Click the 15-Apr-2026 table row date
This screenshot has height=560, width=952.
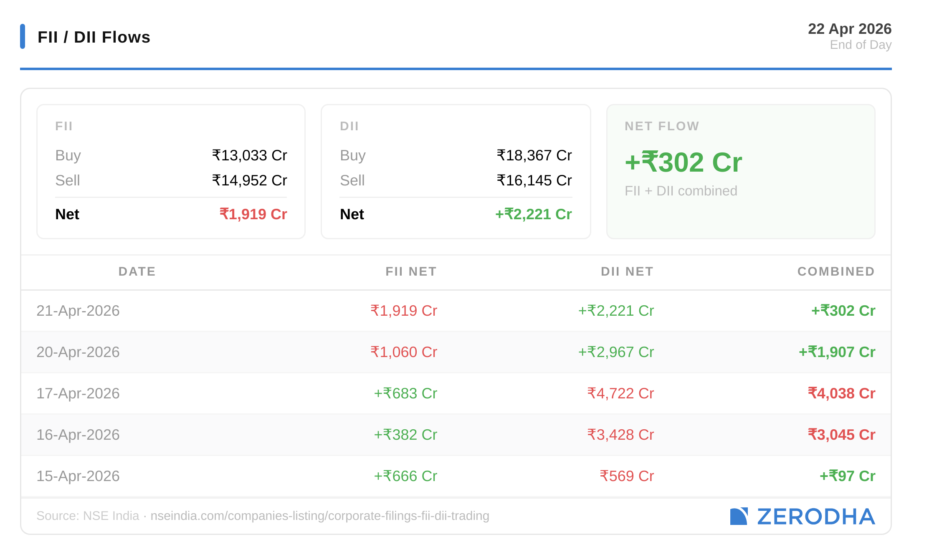[x=78, y=476]
